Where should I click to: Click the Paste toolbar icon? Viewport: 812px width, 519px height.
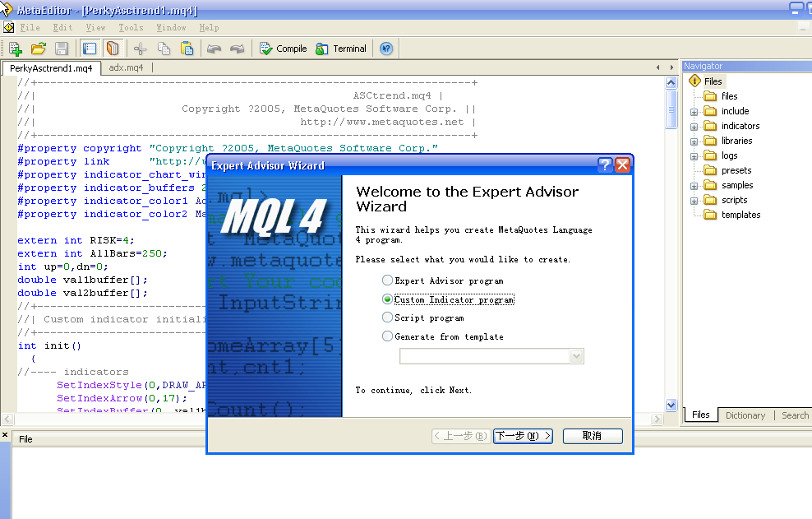(187, 49)
